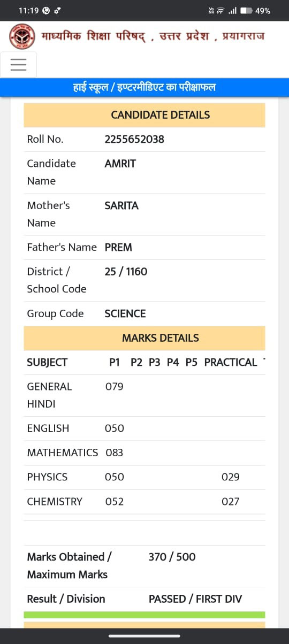Open the hamburger navigation menu
The height and width of the screenshot is (644, 289).
(18, 65)
